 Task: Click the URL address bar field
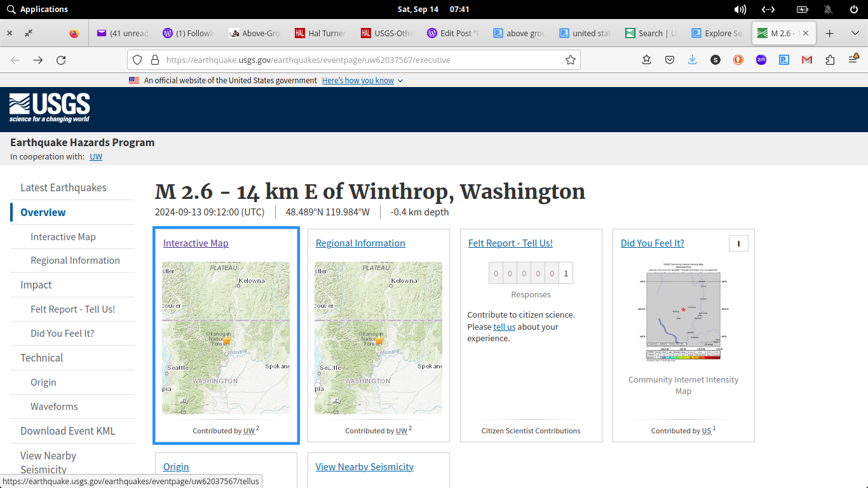(356, 60)
